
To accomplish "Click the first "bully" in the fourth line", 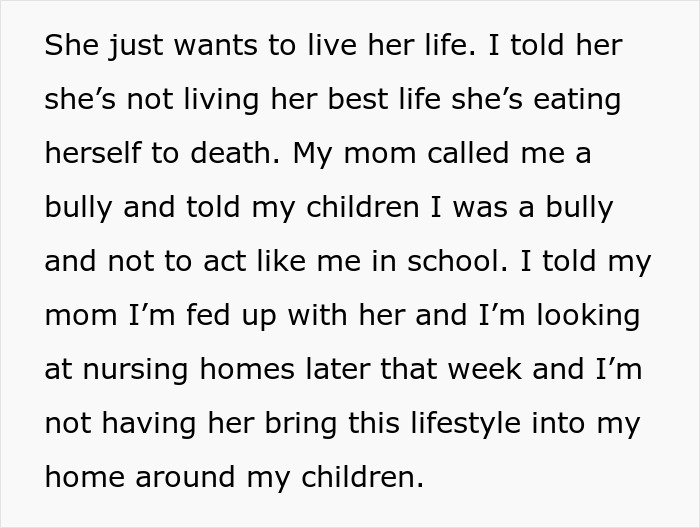I will (x=78, y=208).
